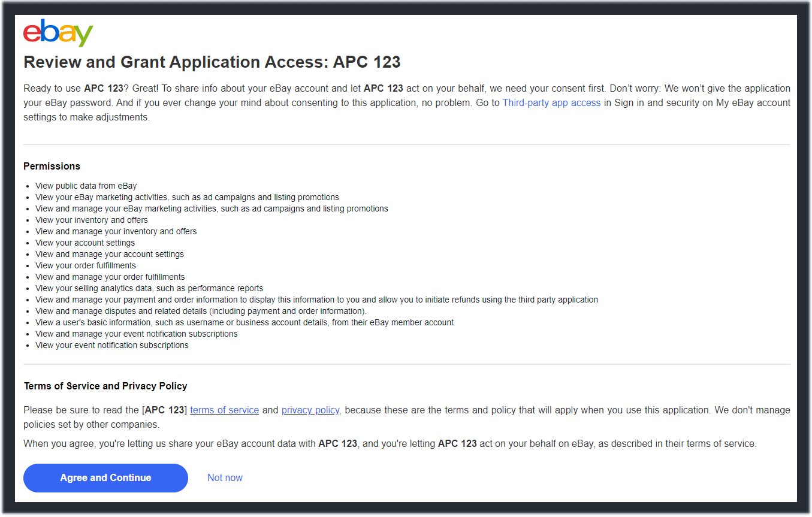Click the Permissions heading
Image resolution: width=812 pixels, height=517 pixels.
[52, 167]
